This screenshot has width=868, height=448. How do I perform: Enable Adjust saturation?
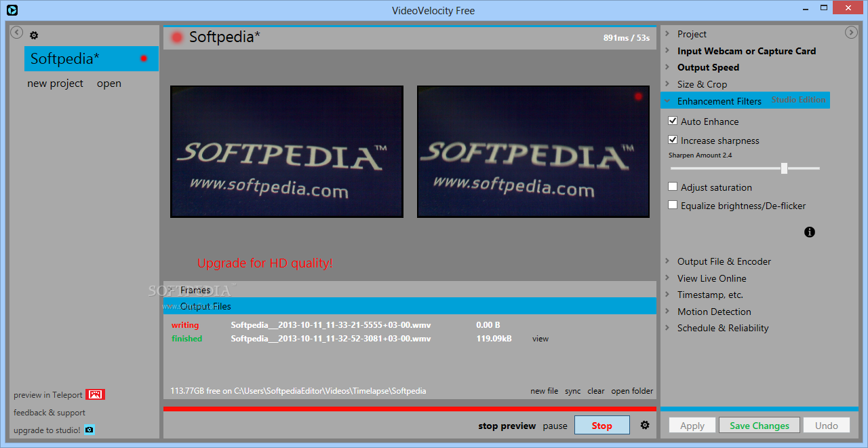tap(673, 187)
